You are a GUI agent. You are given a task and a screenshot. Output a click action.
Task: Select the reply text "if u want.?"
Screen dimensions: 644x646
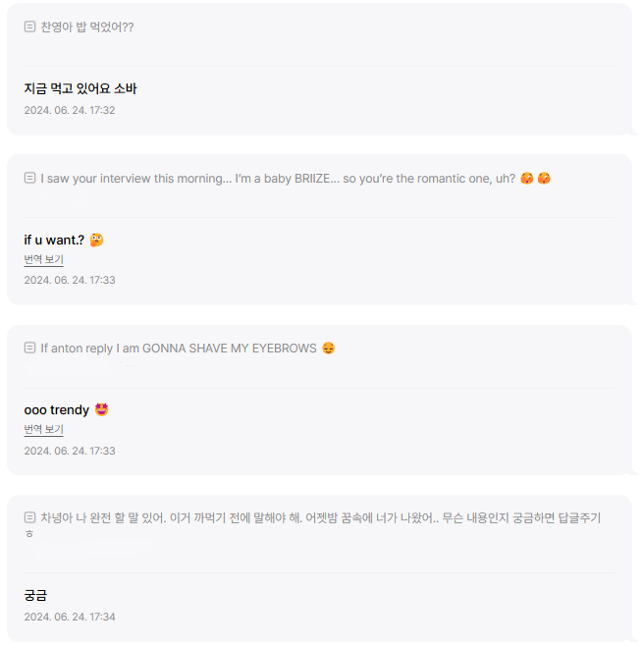[x=55, y=241]
